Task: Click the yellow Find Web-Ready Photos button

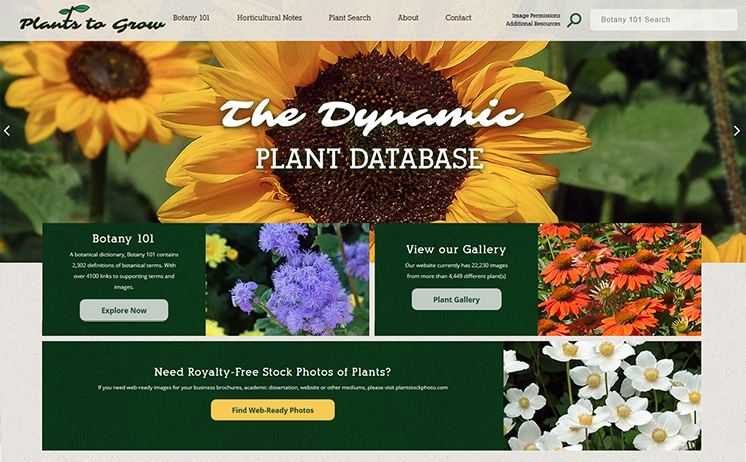Action: 272,410
